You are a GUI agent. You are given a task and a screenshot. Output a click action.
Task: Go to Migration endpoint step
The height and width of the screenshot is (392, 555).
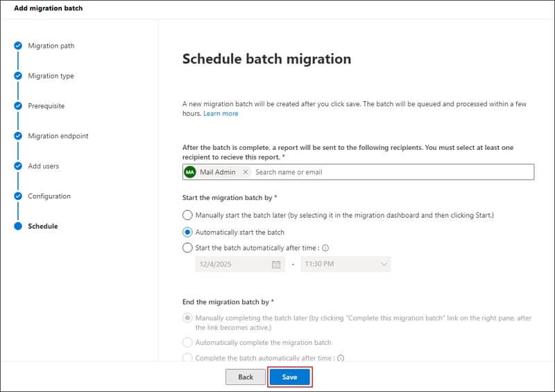tap(58, 136)
